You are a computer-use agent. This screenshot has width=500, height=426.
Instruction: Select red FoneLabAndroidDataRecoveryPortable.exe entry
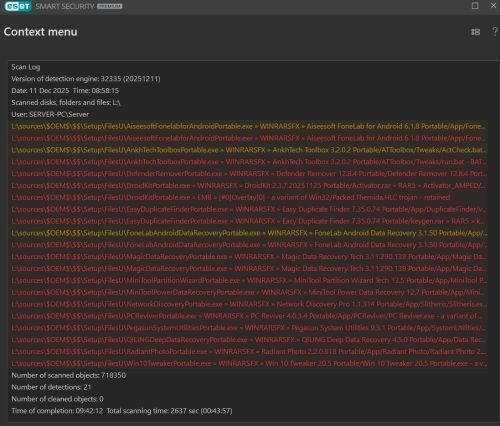pyautogui.click(x=248, y=245)
